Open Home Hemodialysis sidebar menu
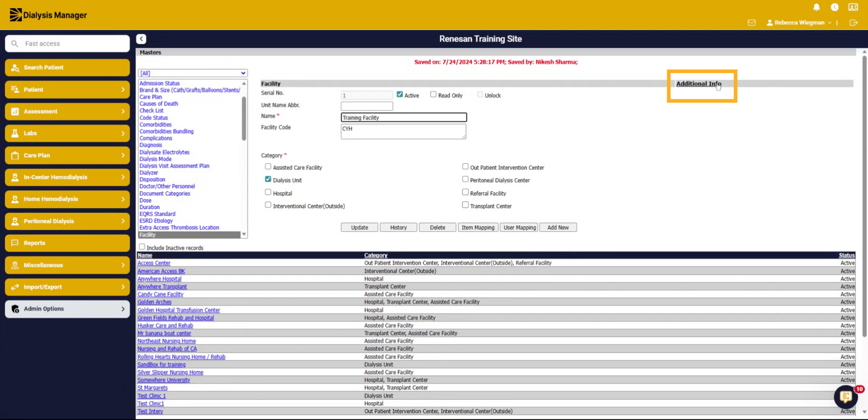 click(x=67, y=199)
